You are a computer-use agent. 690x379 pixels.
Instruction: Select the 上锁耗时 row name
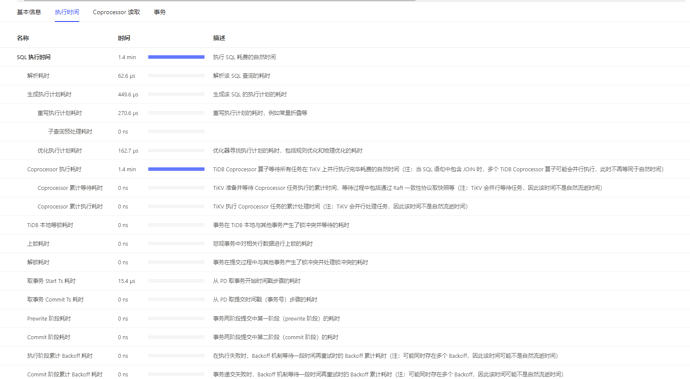[38, 244]
